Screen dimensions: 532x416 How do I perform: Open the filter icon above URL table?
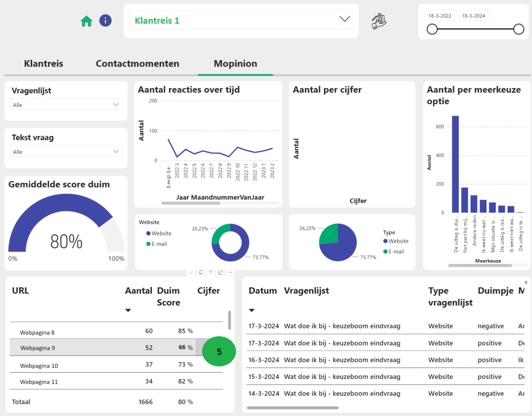tap(211, 272)
